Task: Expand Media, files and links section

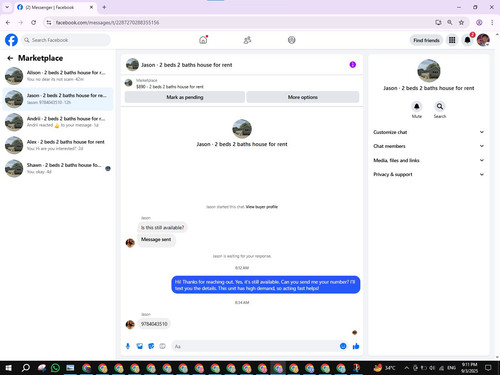Action: coord(428,160)
